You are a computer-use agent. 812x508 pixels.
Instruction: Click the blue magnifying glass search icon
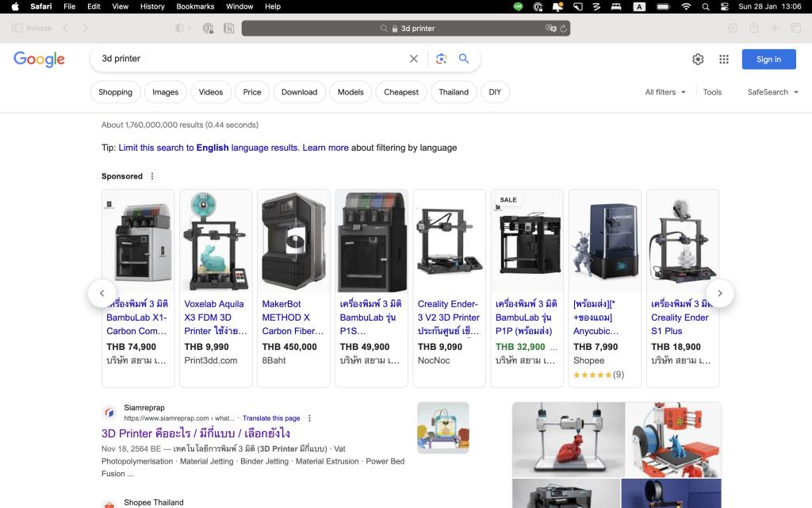464,59
